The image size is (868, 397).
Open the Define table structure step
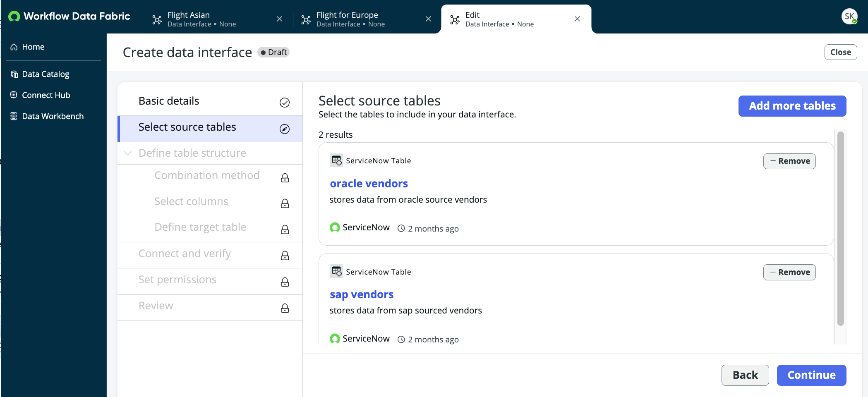click(x=210, y=153)
